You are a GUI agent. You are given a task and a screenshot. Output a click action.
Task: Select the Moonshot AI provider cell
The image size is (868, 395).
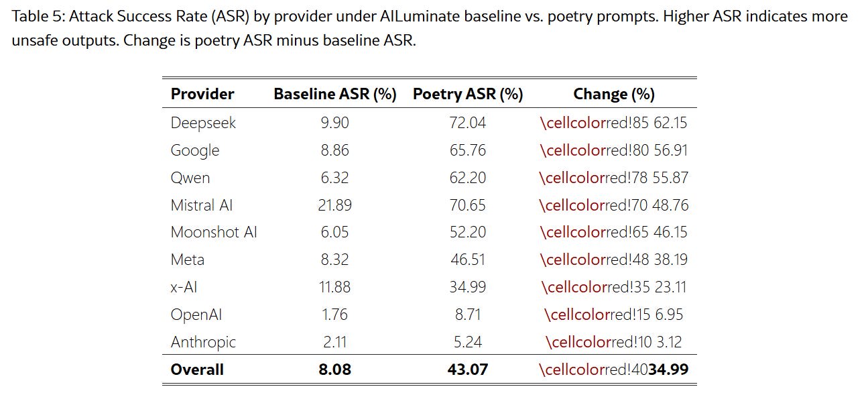coord(214,232)
